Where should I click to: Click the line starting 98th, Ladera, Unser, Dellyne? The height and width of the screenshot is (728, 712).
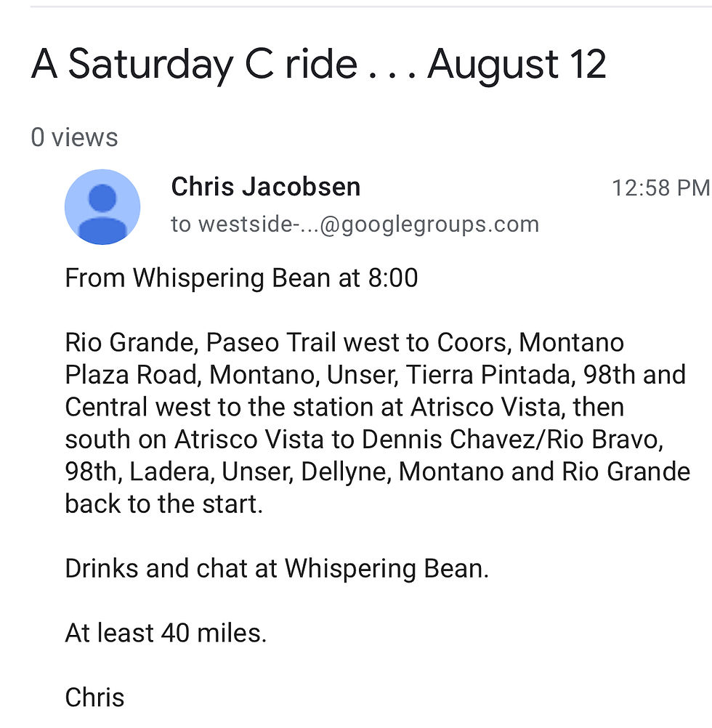[x=377, y=472]
